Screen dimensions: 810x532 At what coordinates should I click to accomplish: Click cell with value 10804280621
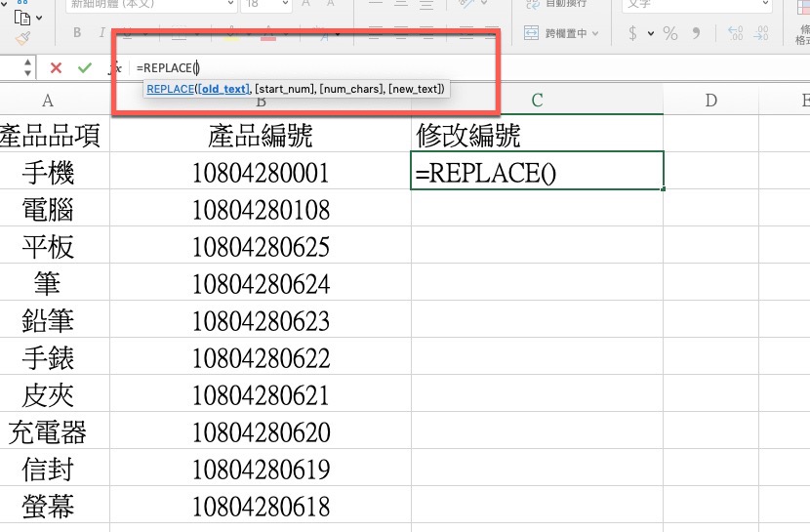(261, 394)
